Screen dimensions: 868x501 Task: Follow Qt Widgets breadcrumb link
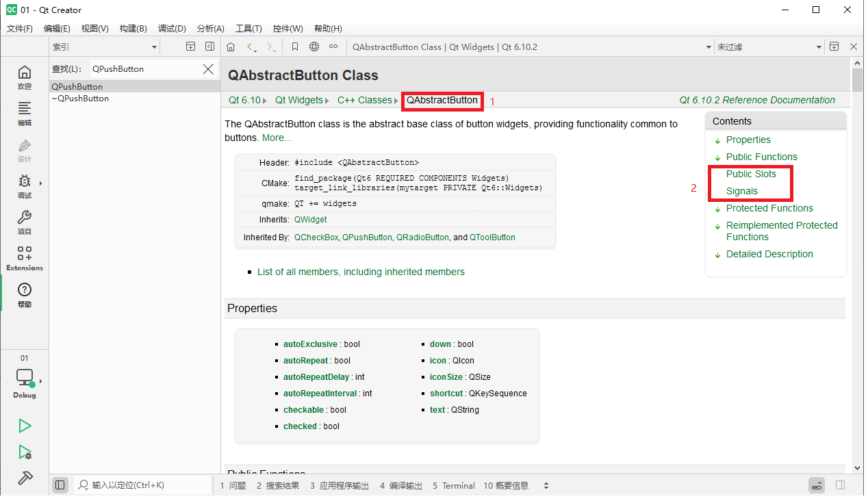coord(299,100)
